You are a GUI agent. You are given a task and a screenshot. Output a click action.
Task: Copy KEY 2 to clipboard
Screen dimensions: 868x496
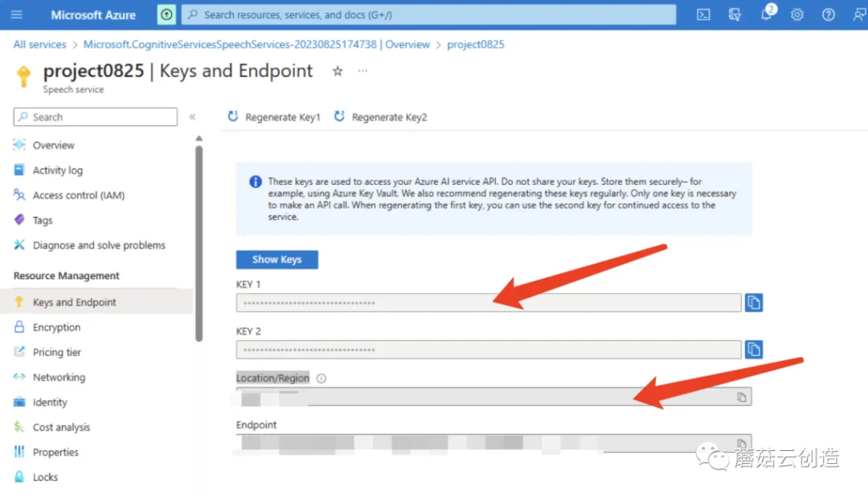click(x=754, y=349)
